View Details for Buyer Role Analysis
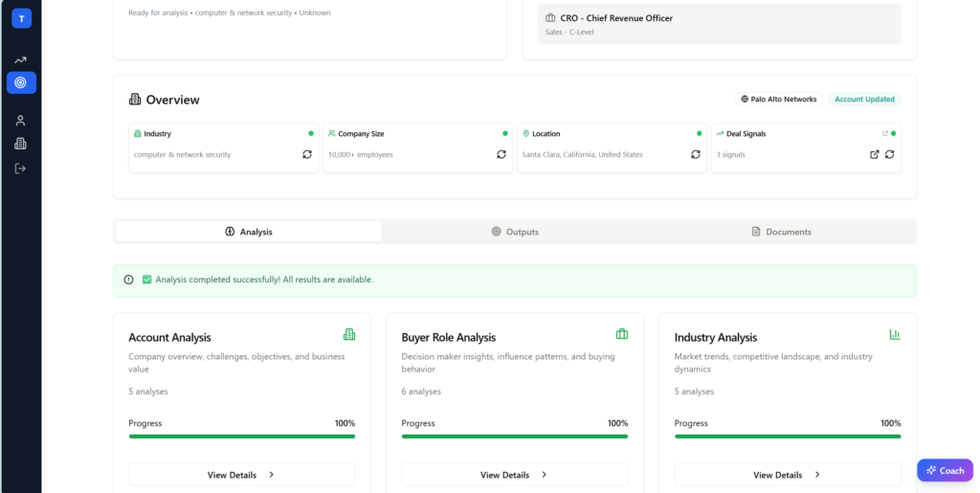The height and width of the screenshot is (493, 980). [514, 475]
